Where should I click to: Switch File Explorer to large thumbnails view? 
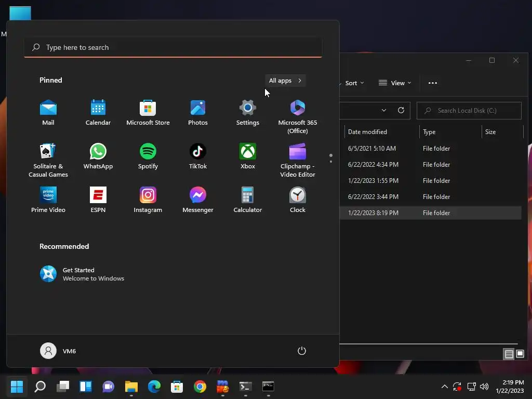(x=520, y=354)
